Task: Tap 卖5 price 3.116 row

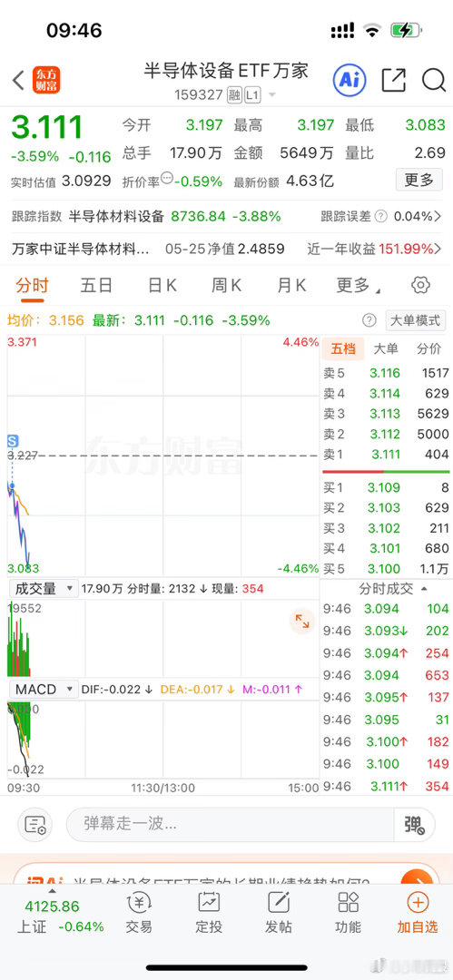Action: click(386, 373)
